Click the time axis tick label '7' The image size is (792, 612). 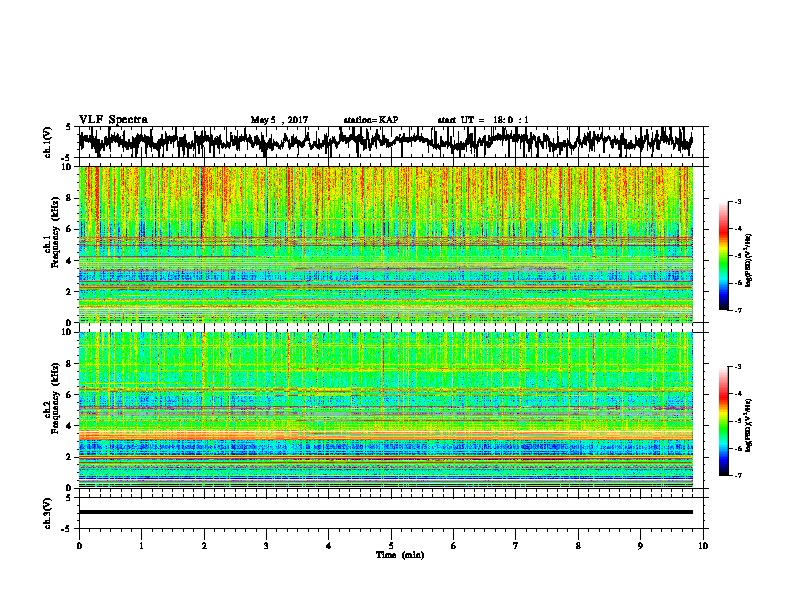[516, 545]
